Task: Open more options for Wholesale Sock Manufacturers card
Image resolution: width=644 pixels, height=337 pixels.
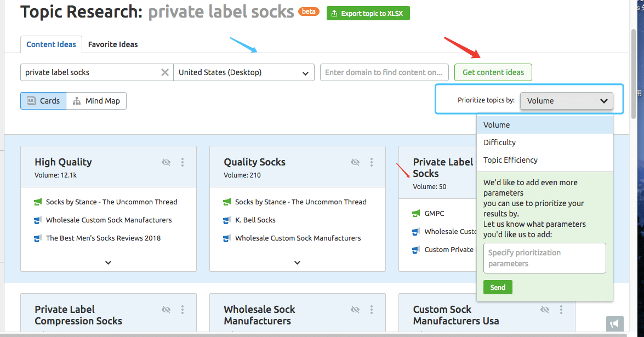Action: click(372, 310)
